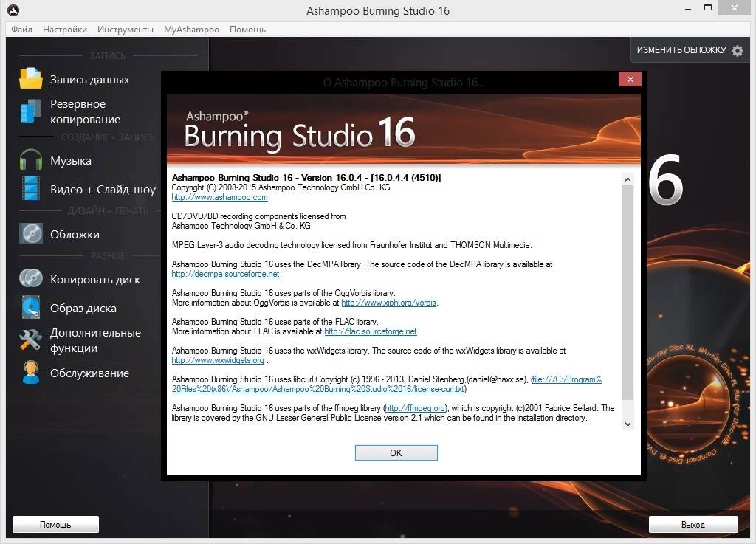Click the Ashampoo logo in the title bar
The height and width of the screenshot is (544, 756).
13,10
